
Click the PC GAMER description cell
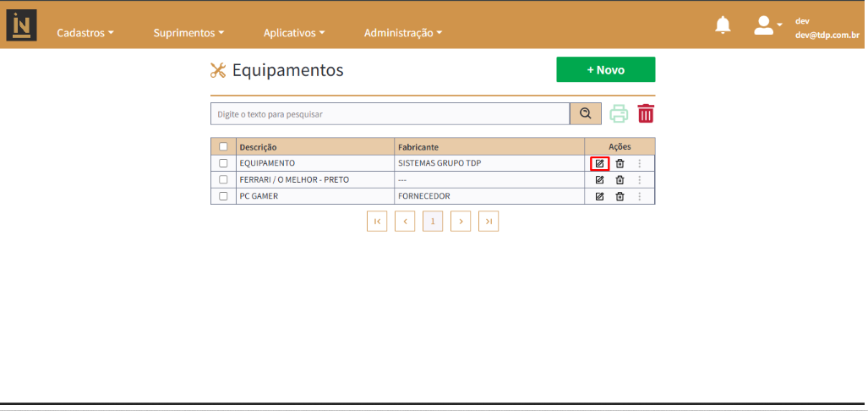(x=315, y=196)
